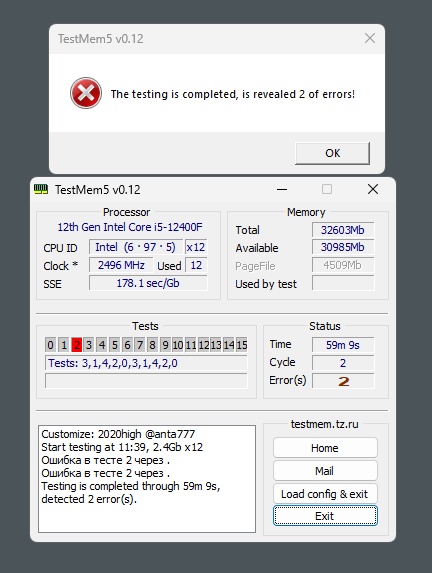Minimize the TestMem5 main window

[282, 189]
